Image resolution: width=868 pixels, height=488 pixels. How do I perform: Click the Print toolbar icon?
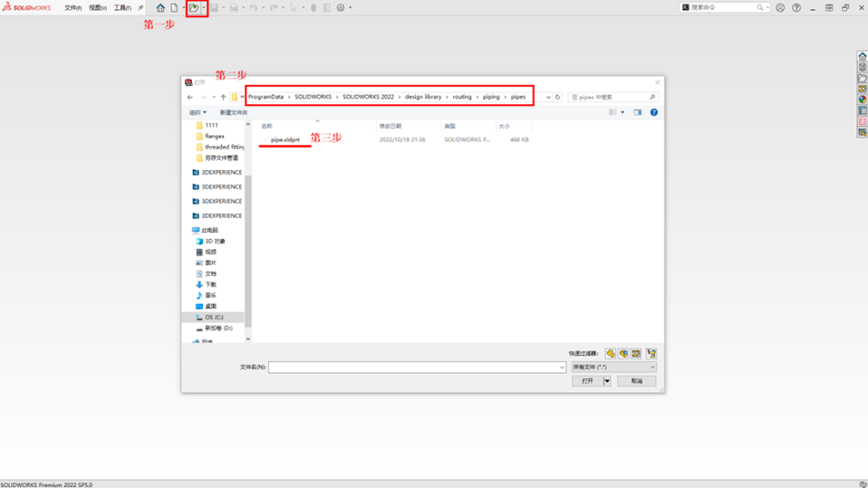(x=234, y=8)
